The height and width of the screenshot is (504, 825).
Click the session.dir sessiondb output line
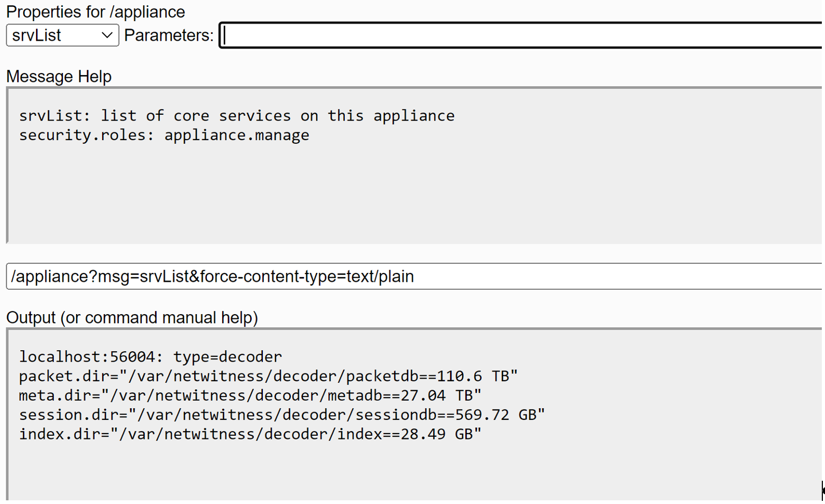(x=281, y=415)
